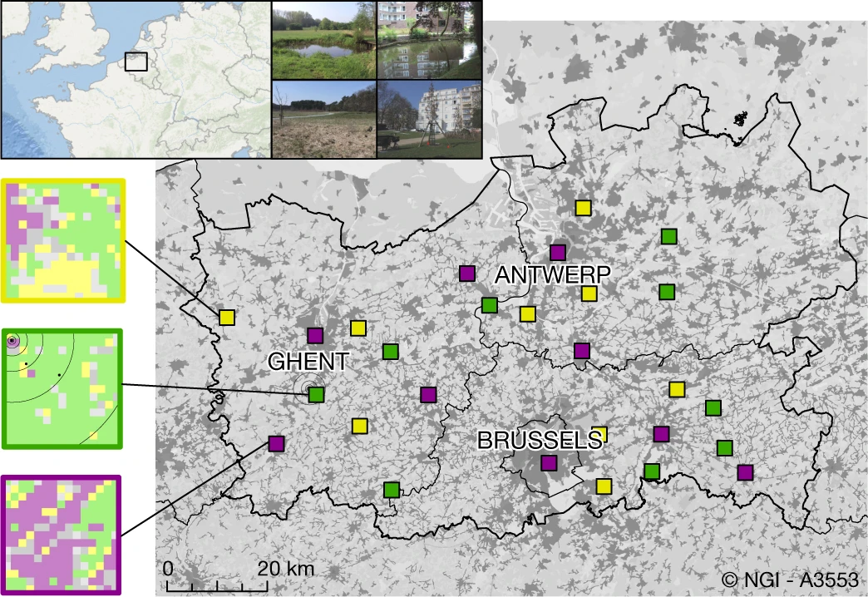The width and height of the screenshot is (868, 597).
Task: Select the southernmost green square marker
Action: (392, 490)
